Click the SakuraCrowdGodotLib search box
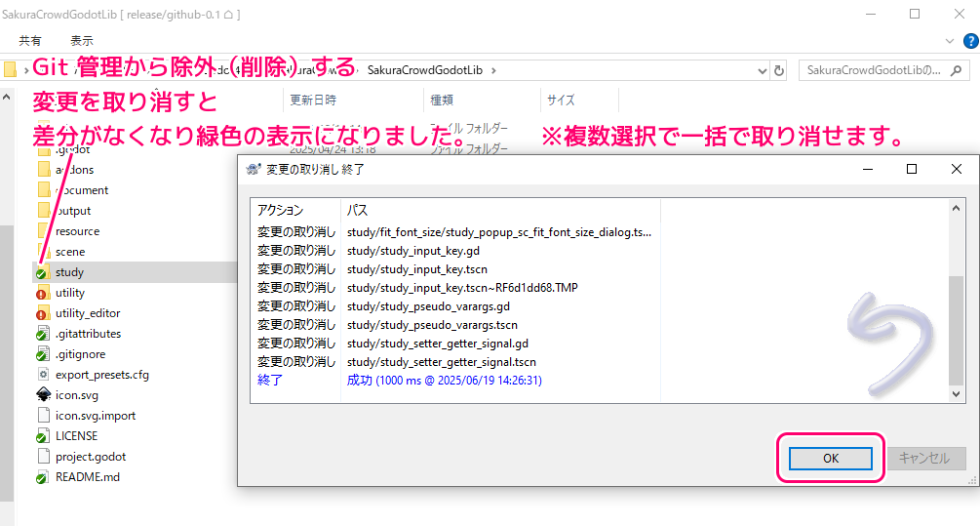 [874, 70]
